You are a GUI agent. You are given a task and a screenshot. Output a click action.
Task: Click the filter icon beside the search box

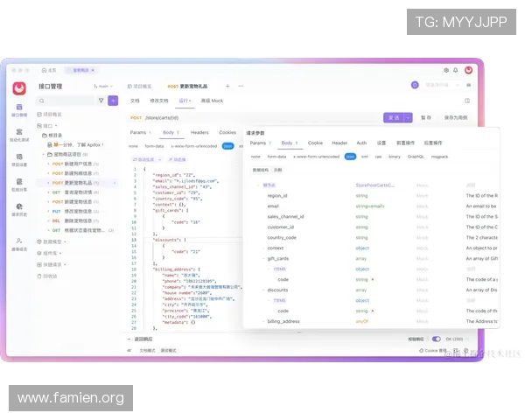[x=100, y=101]
